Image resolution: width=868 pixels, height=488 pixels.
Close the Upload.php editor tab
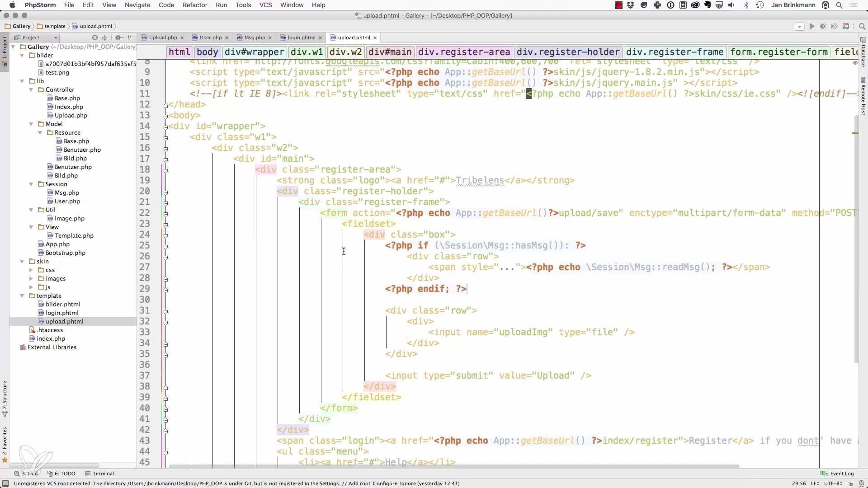(x=182, y=38)
